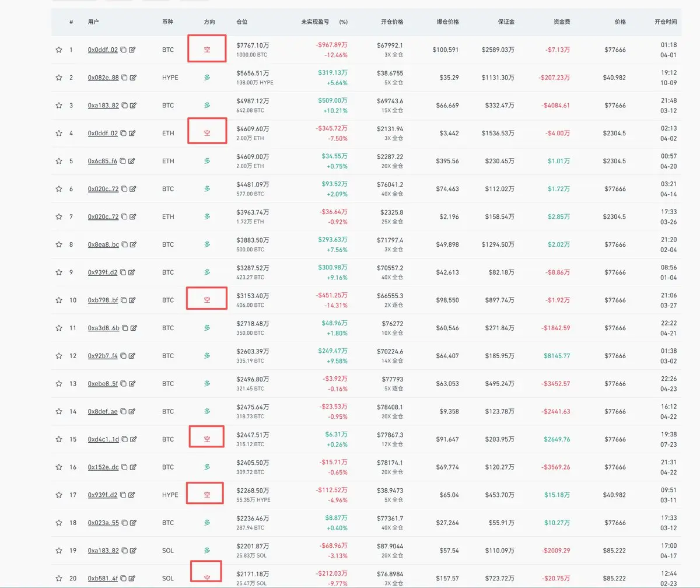The height and width of the screenshot is (588, 700).
Task: Copy the 0x8ea8..bc address
Action: (124, 244)
